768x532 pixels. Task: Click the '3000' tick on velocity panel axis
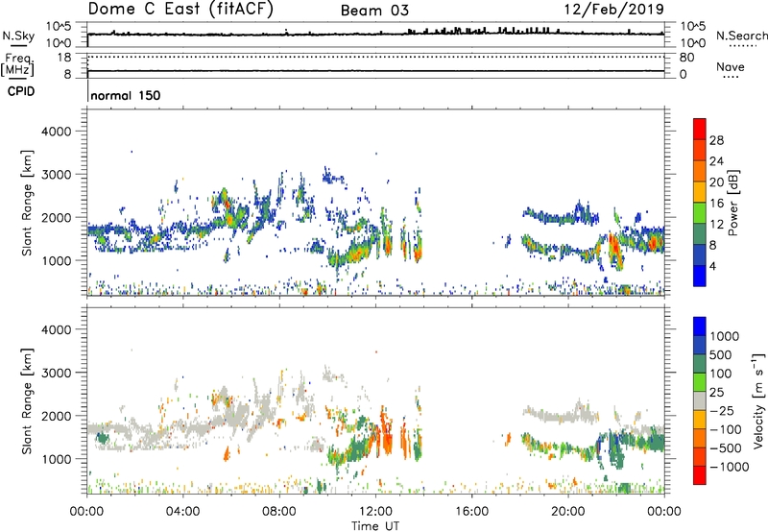pyautogui.click(x=56, y=373)
